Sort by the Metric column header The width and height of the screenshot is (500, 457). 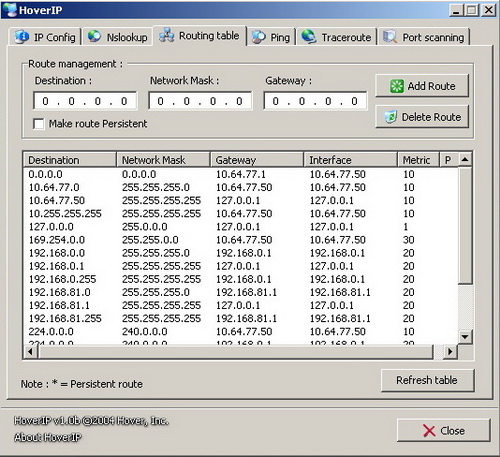[x=418, y=160]
